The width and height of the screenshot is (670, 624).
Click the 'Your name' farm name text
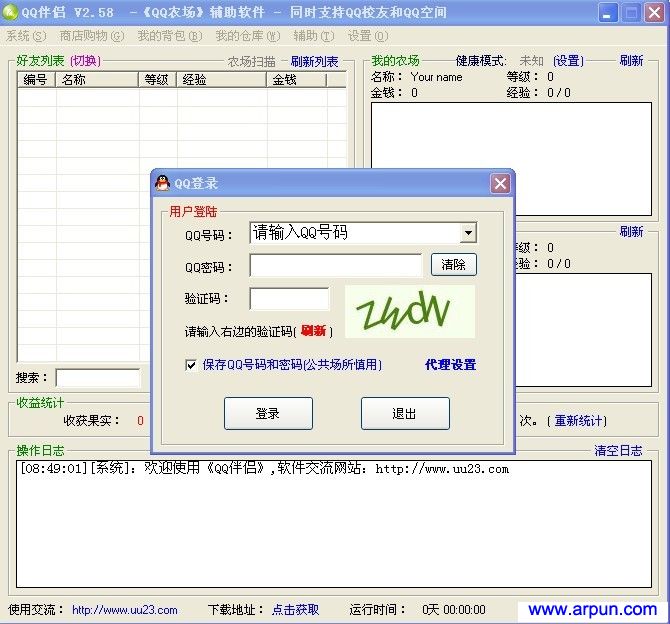click(436, 77)
